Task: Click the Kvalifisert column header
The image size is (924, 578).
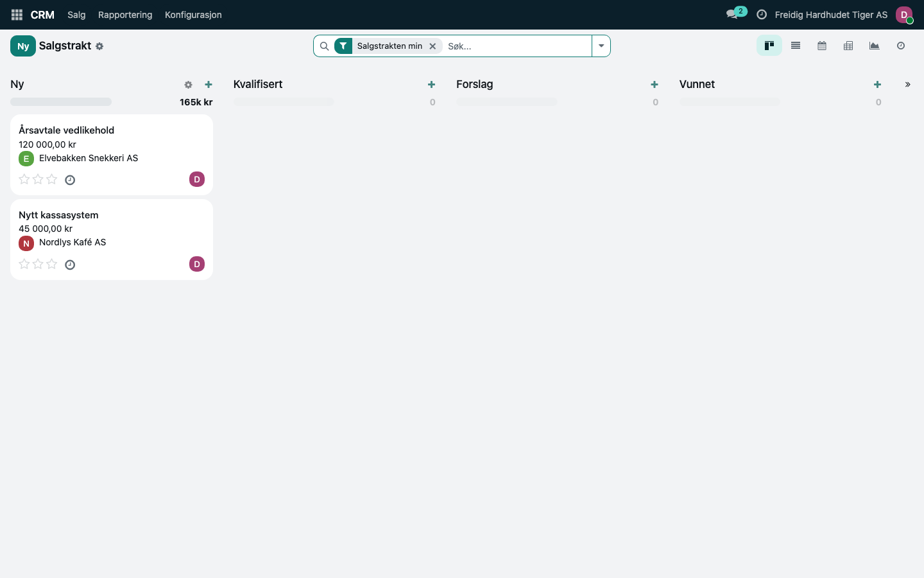Action: pyautogui.click(x=258, y=84)
